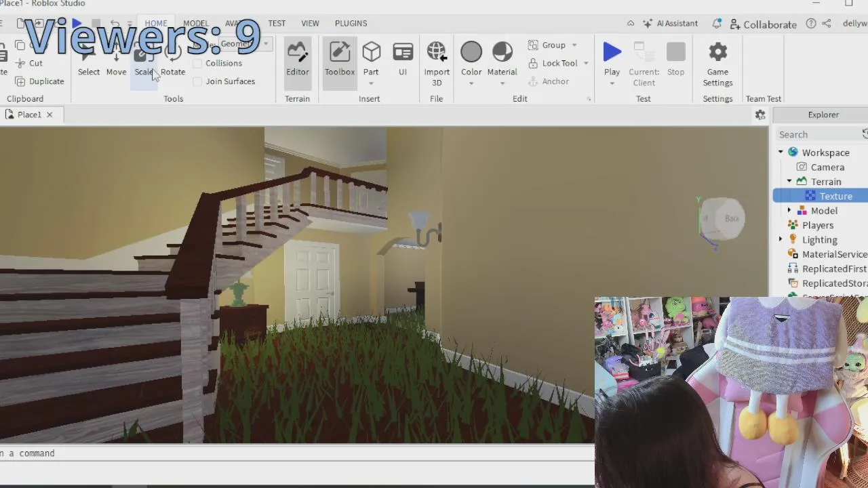Open the Color dropdown arrow
The image size is (868, 488).
(x=471, y=83)
